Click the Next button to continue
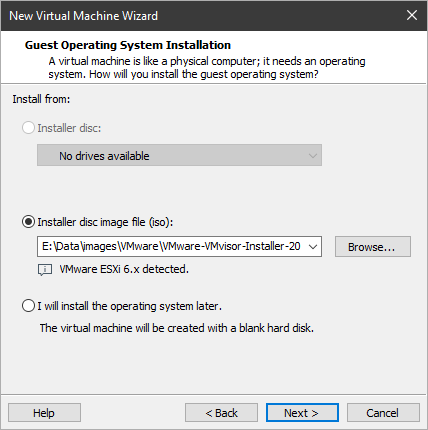 (x=302, y=413)
